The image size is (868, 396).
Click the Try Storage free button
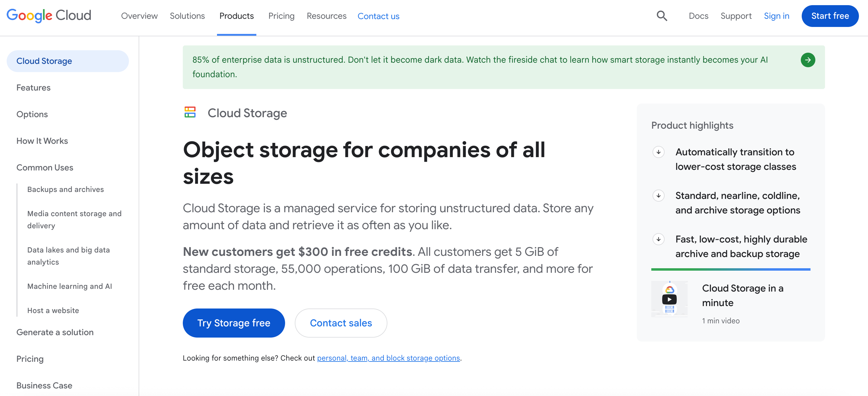pos(234,323)
